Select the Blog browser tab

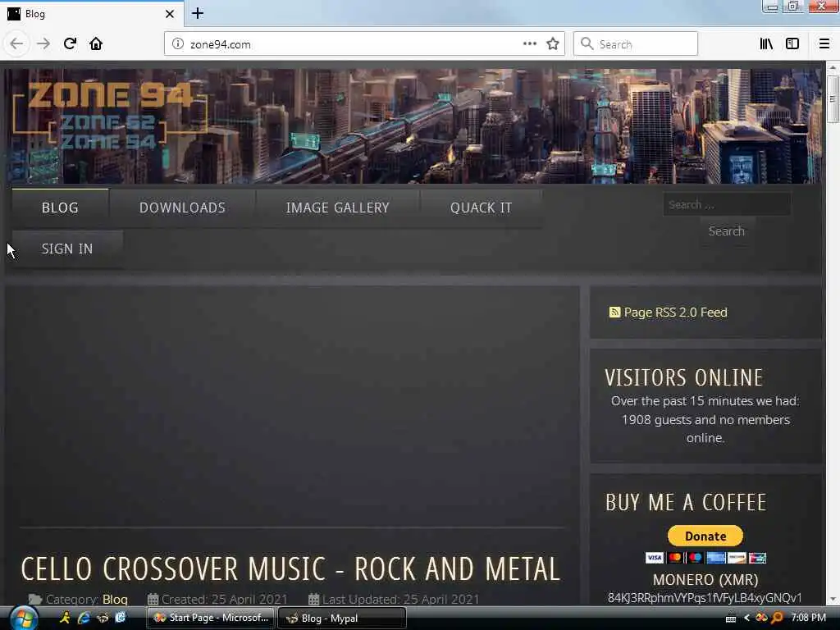point(91,14)
